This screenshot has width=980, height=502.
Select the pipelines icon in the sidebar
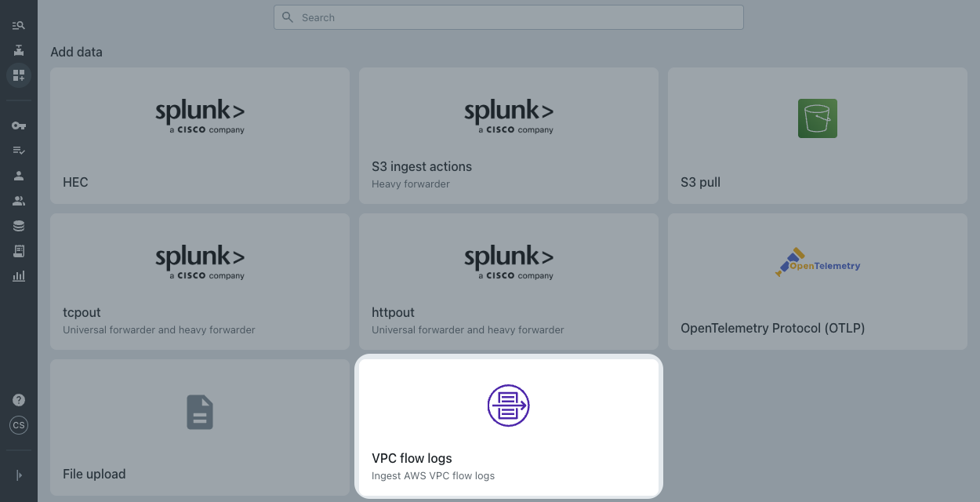(18, 49)
